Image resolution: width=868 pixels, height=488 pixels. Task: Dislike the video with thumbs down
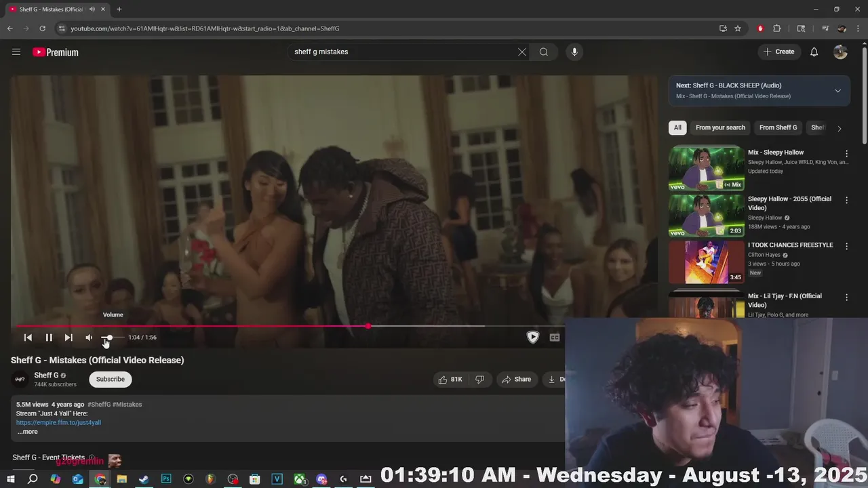pyautogui.click(x=479, y=380)
